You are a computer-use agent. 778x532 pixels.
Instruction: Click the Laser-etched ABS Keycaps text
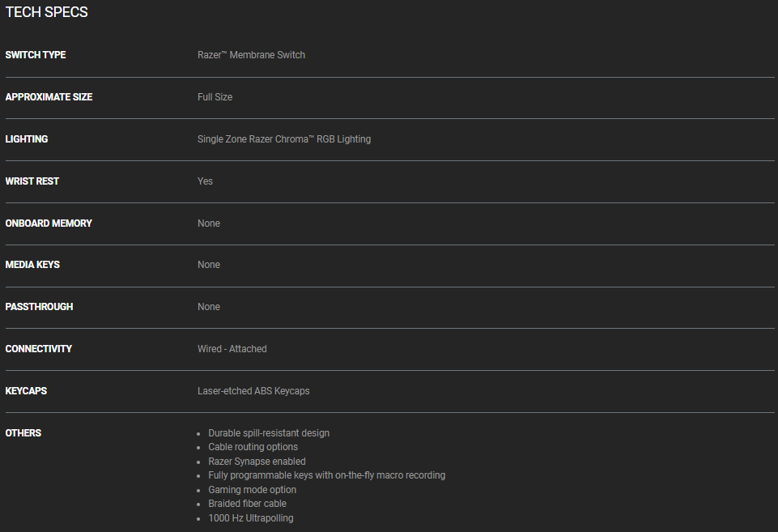click(253, 391)
